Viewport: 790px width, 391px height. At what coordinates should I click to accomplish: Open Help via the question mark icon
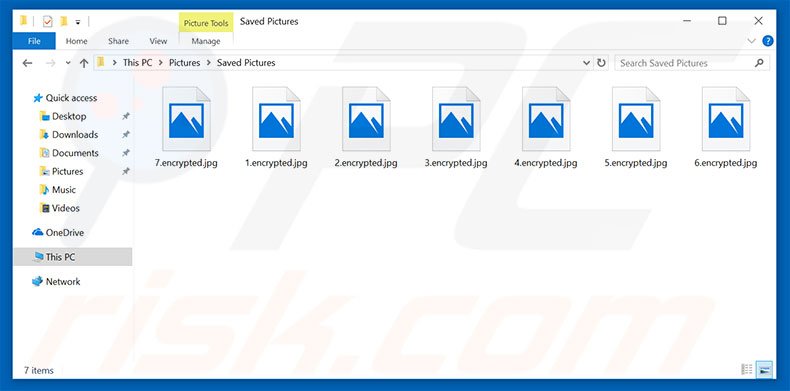coord(768,41)
